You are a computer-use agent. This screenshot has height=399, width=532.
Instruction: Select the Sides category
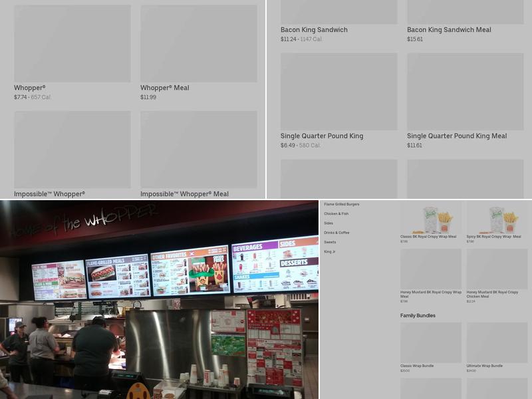coord(329,223)
